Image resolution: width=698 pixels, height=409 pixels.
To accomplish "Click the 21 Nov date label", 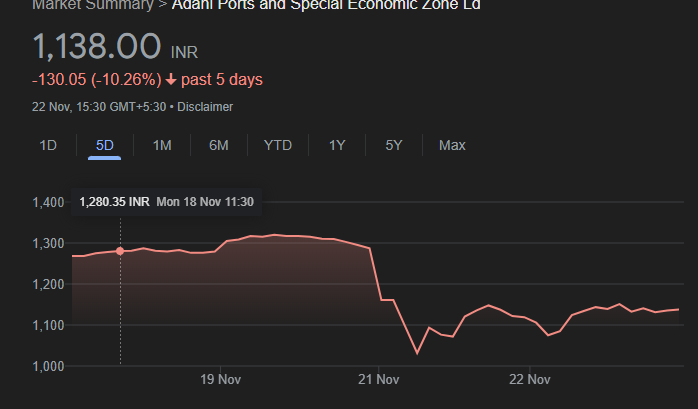I will pyautogui.click(x=378, y=380).
